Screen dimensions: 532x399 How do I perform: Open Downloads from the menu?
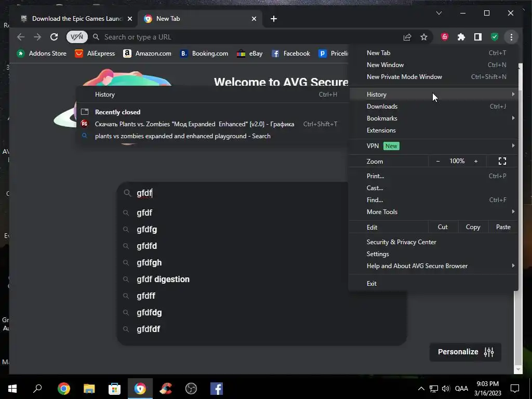433,107
